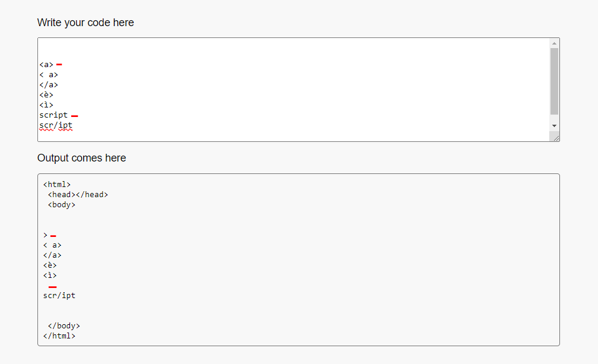This screenshot has height=364, width=598.
Task: Click the scroll-up arrow in the code textarea
Action: click(554, 43)
